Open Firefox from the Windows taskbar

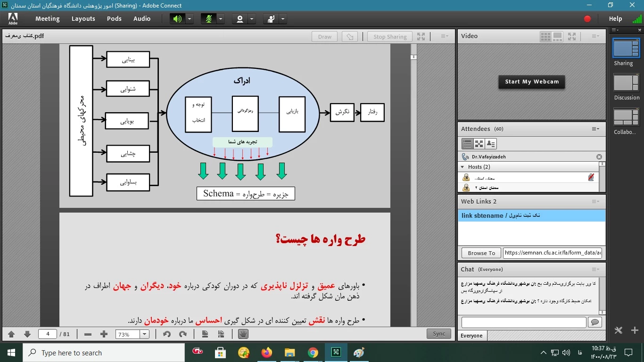tap(267, 353)
